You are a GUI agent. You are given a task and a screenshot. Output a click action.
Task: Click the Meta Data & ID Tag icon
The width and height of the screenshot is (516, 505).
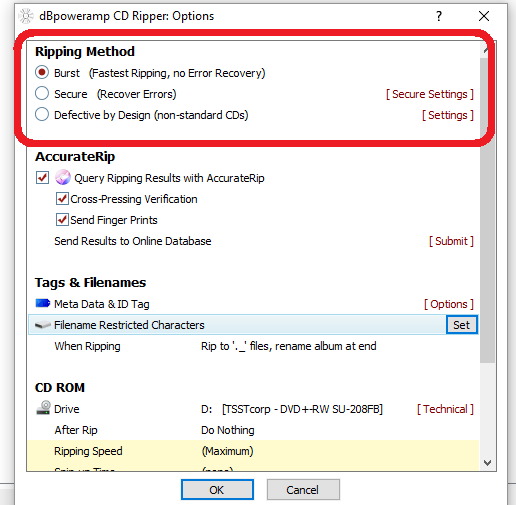43,303
